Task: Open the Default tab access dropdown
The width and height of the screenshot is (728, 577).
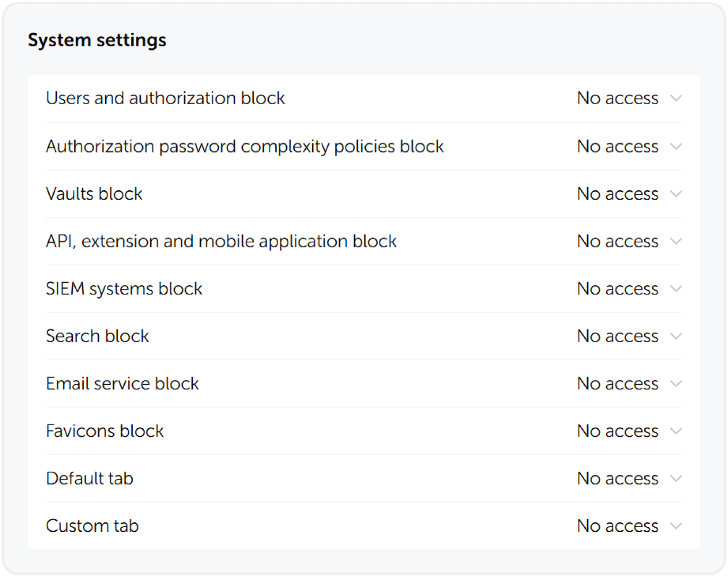Action: pos(676,478)
